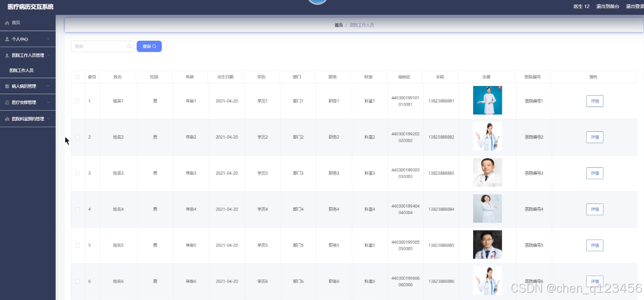Click 退出到前台 in the top bar
Viewport: 644px width, 300px height.
pyautogui.click(x=608, y=6)
